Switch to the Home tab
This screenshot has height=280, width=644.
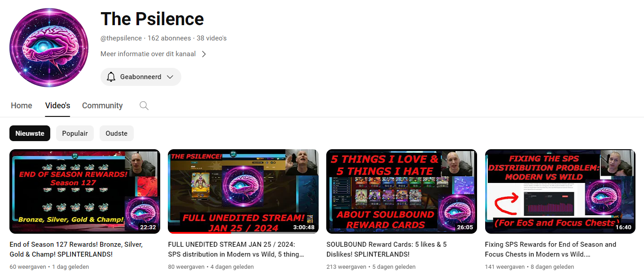[x=22, y=106]
